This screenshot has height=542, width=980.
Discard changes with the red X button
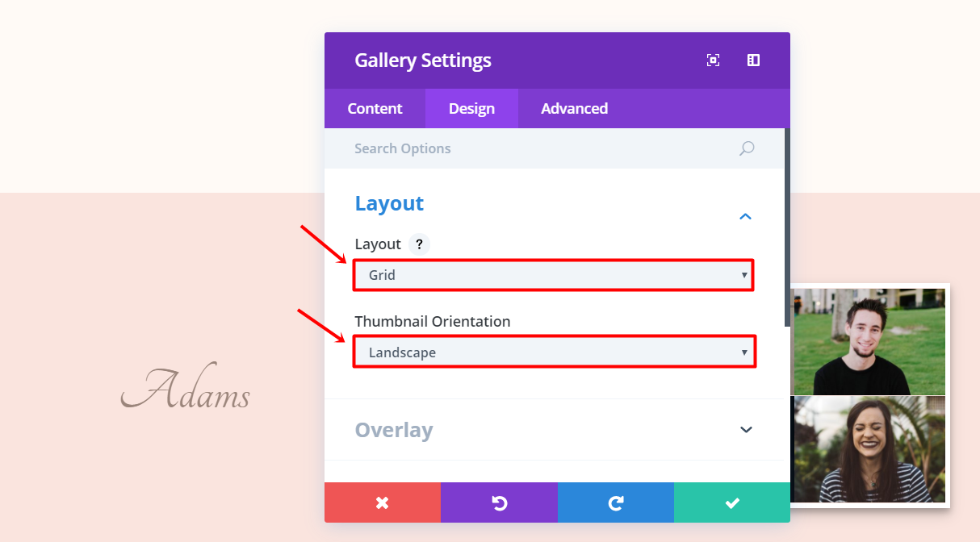point(383,502)
